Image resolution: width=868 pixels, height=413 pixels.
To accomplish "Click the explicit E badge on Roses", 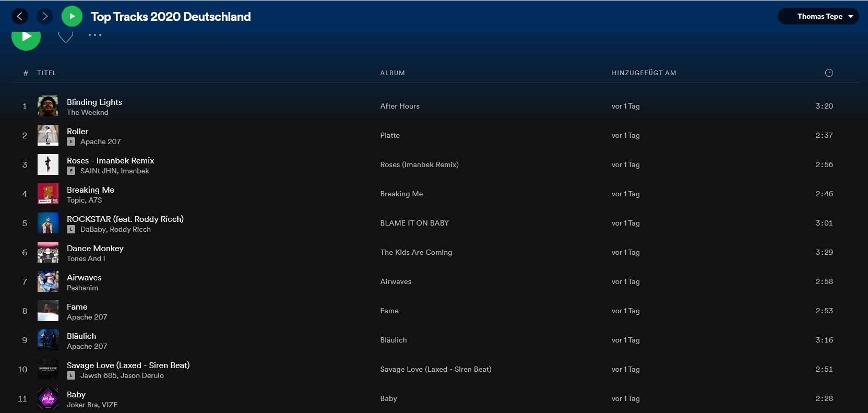I will point(71,171).
